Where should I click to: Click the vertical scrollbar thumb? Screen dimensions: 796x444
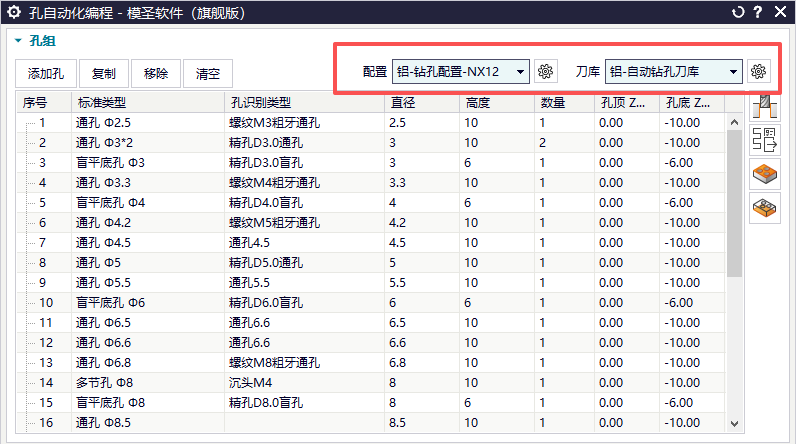(734, 203)
